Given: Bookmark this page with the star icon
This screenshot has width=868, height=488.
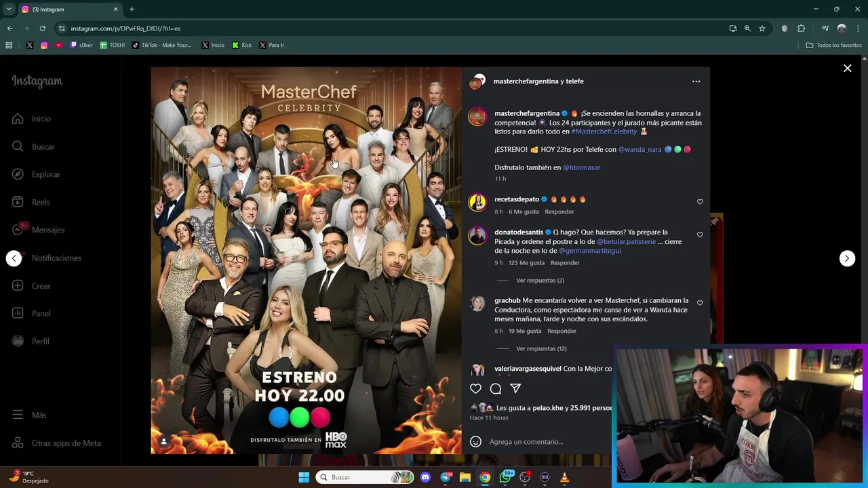Looking at the screenshot, I should tap(762, 28).
